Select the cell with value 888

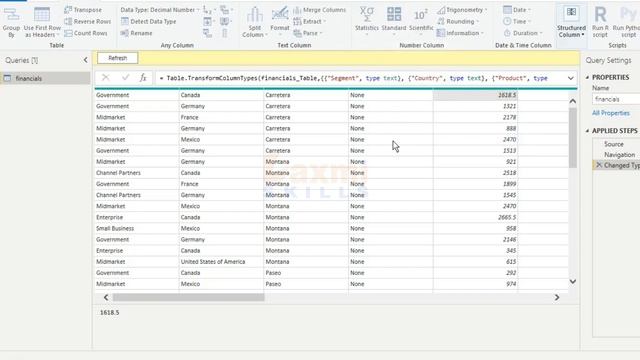point(475,128)
